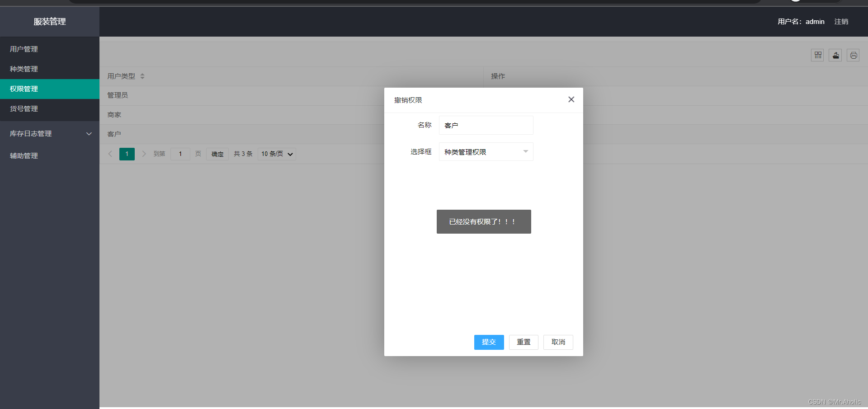Click the 确定 page jump button
The image size is (868, 409).
coord(217,154)
